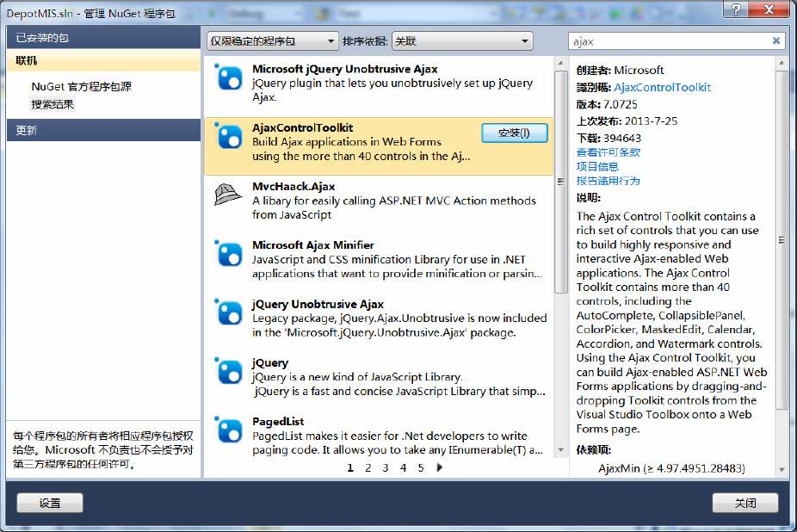Go to results page 5

(x=421, y=467)
